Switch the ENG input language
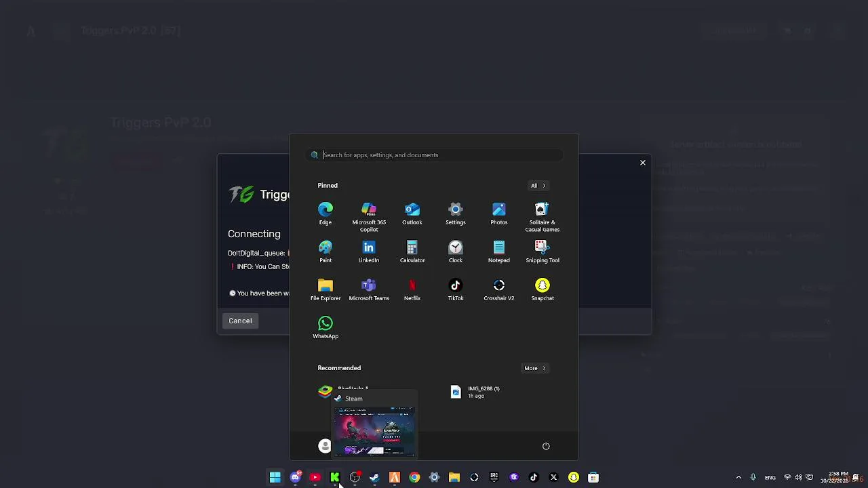 click(x=770, y=477)
